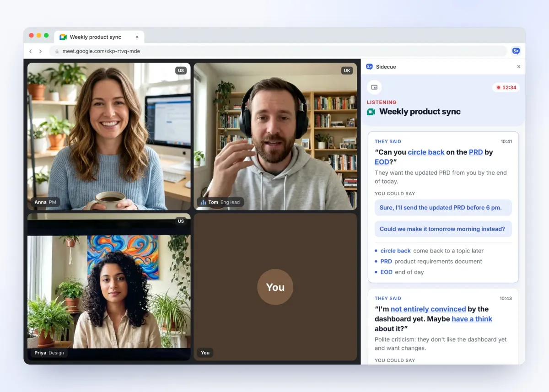Select the Weekly product sync browser tab
549x392 pixels.
pos(99,37)
